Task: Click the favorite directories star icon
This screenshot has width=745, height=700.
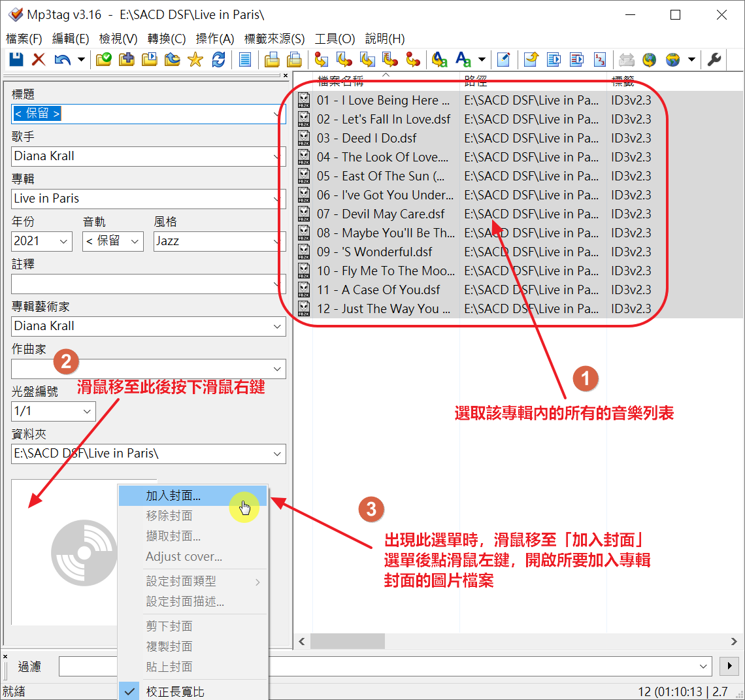Action: [x=195, y=59]
